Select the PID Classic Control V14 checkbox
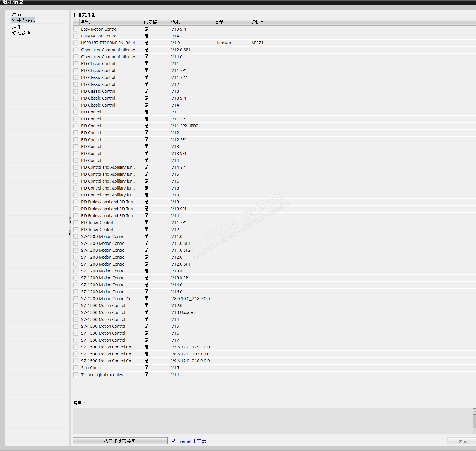This screenshot has height=451, width=476. point(76,105)
